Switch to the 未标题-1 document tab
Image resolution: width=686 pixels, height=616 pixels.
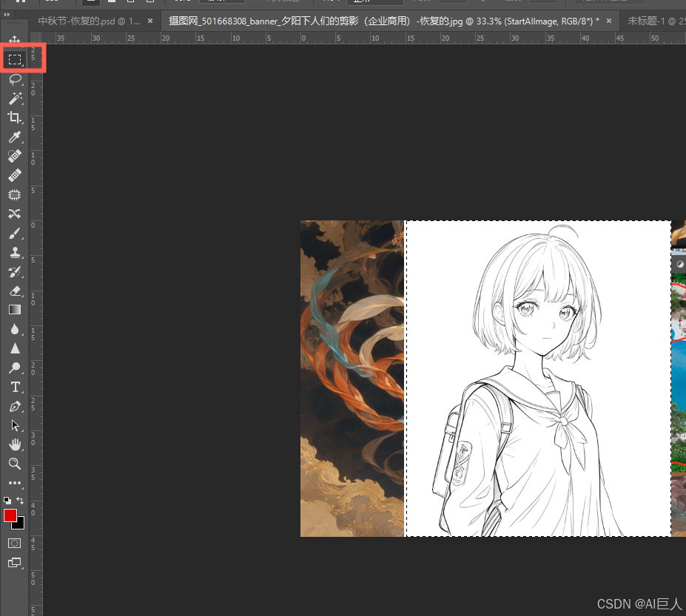(656, 21)
